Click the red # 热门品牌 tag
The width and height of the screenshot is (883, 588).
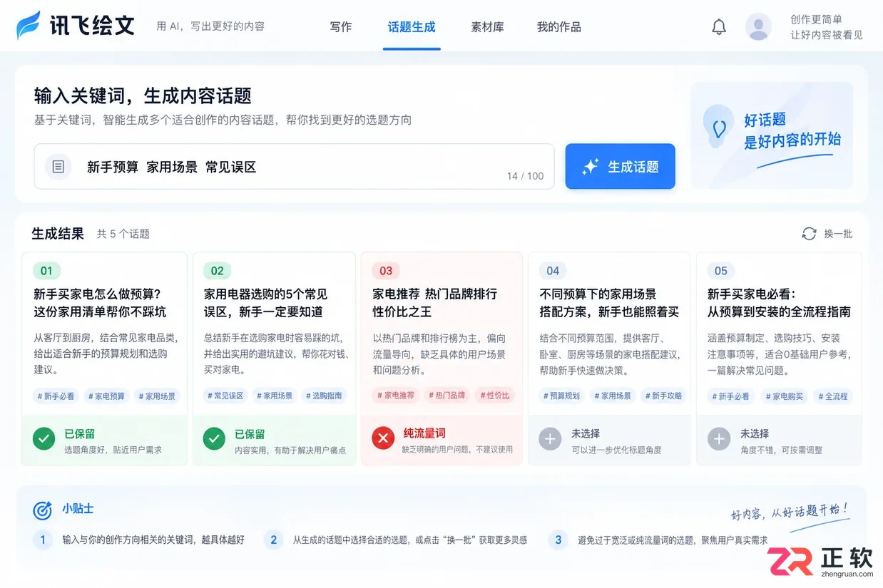tap(447, 396)
